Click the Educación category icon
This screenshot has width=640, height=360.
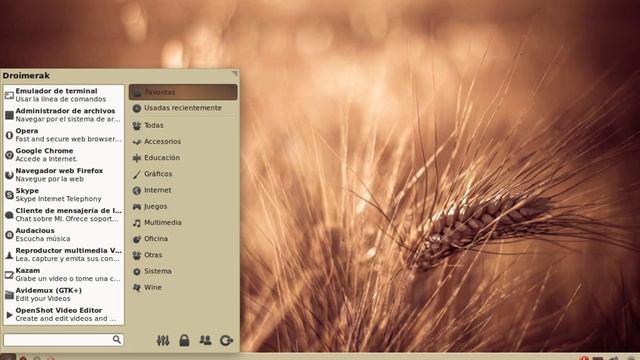click(137, 158)
